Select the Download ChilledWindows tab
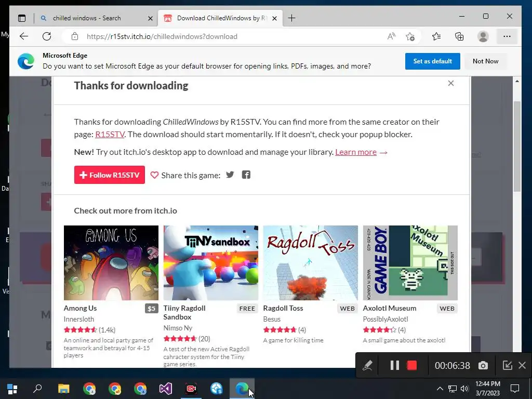532x399 pixels. (220, 18)
